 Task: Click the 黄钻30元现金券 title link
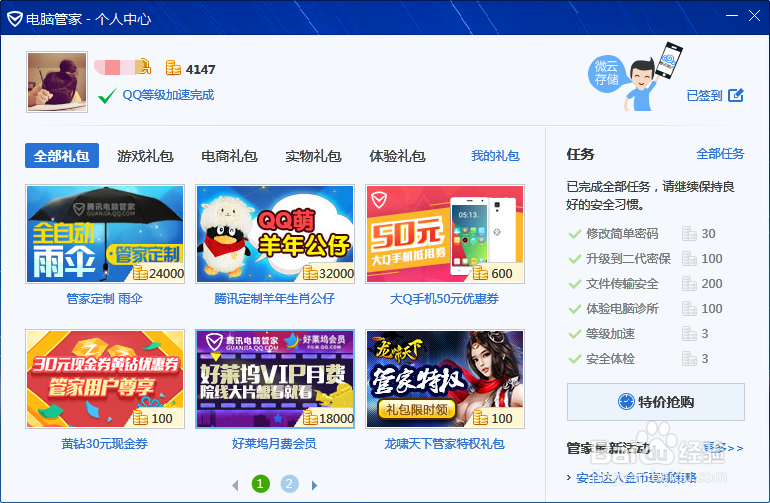[x=105, y=444]
